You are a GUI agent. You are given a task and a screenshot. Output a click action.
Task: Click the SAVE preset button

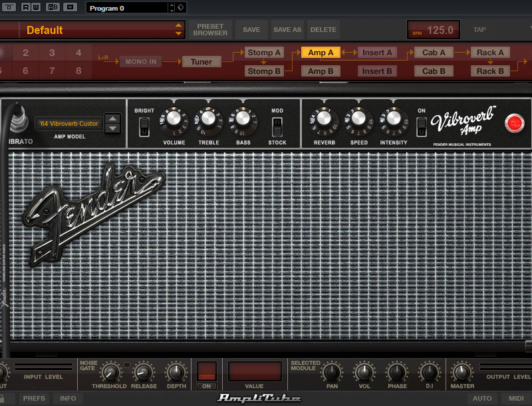(x=251, y=30)
